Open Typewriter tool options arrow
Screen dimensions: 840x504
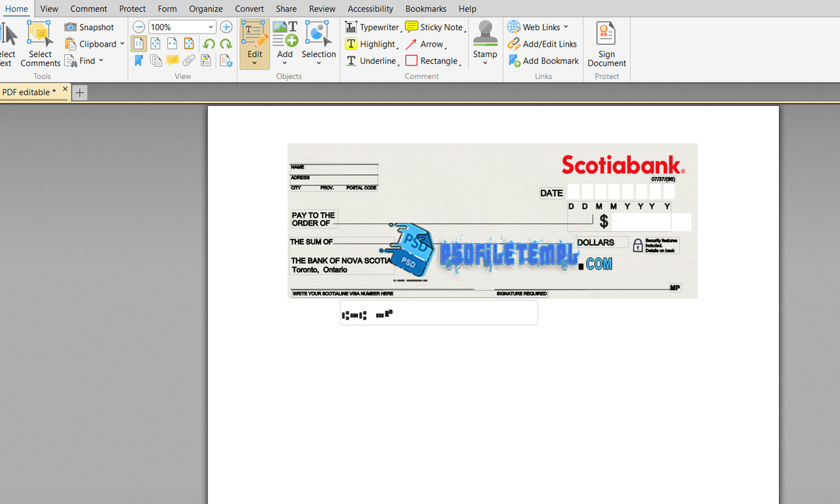[401, 30]
